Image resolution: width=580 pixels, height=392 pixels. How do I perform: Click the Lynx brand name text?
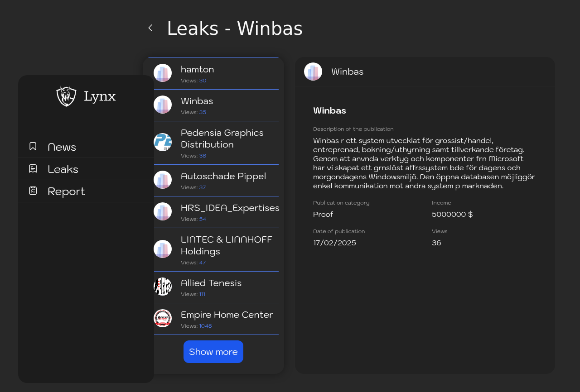100,96
